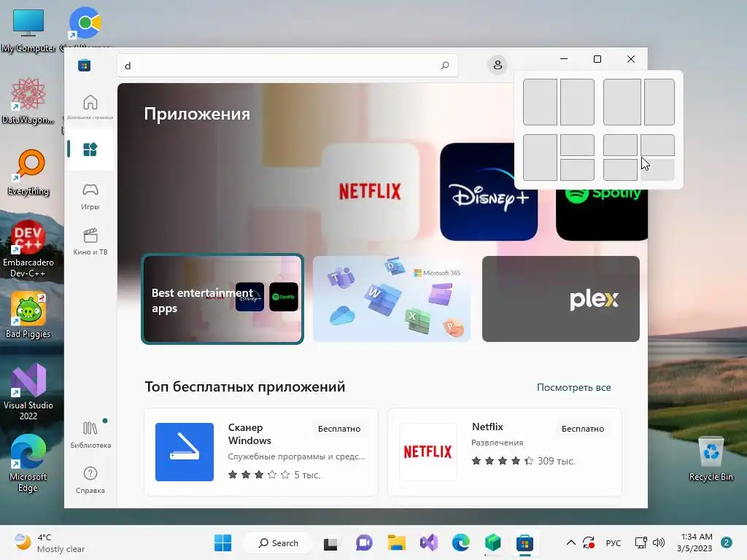Click the Microsoft Store logo icon
The image size is (747, 560).
click(x=85, y=65)
